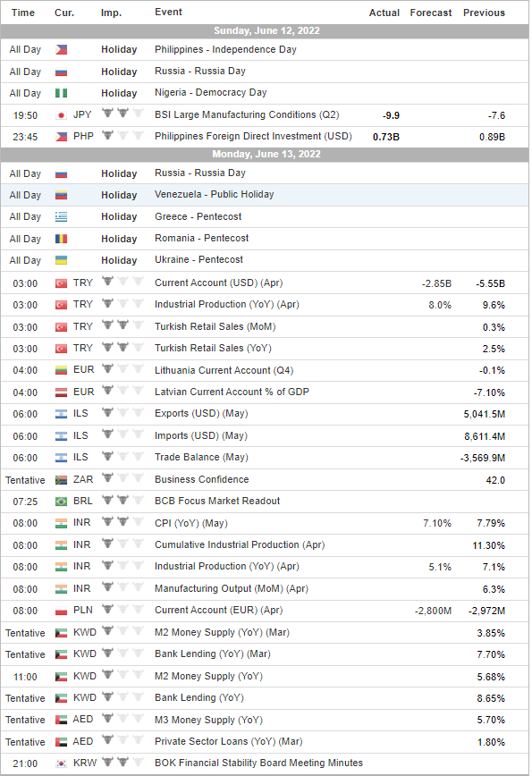Click the UAE flag in the M3 Money Supply row
The image size is (532, 776).
62,720
